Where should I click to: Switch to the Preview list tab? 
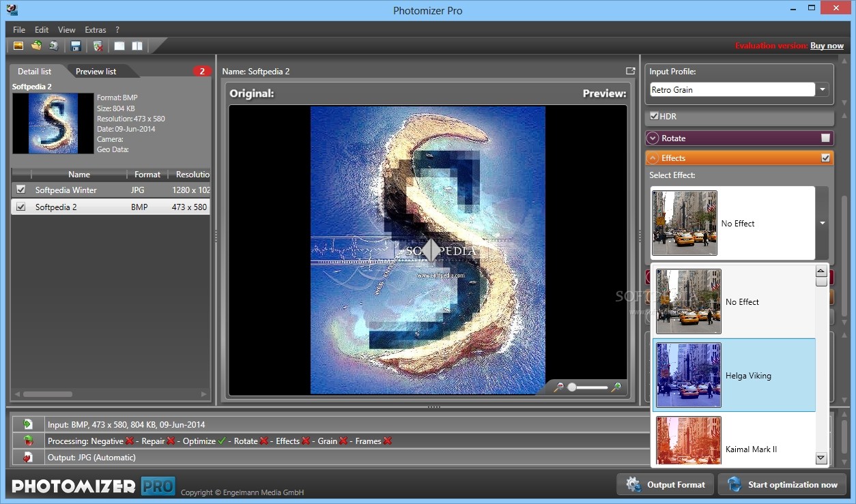pyautogui.click(x=96, y=71)
